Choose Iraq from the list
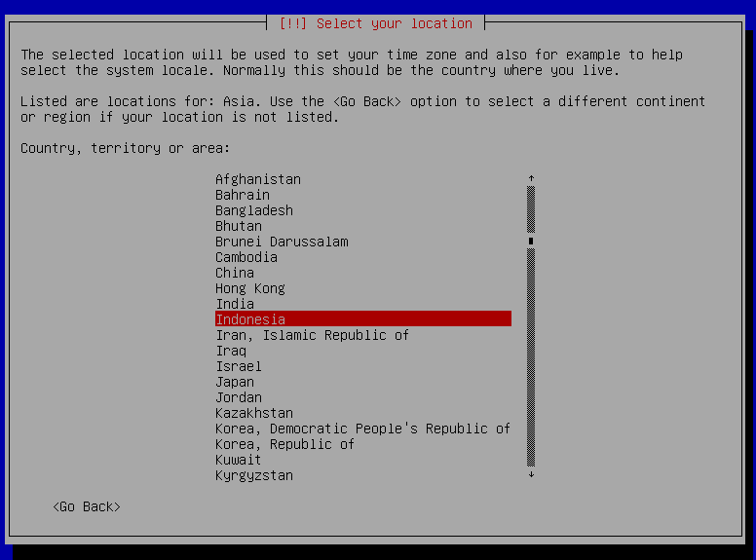756x560 pixels. pyautogui.click(x=363, y=351)
